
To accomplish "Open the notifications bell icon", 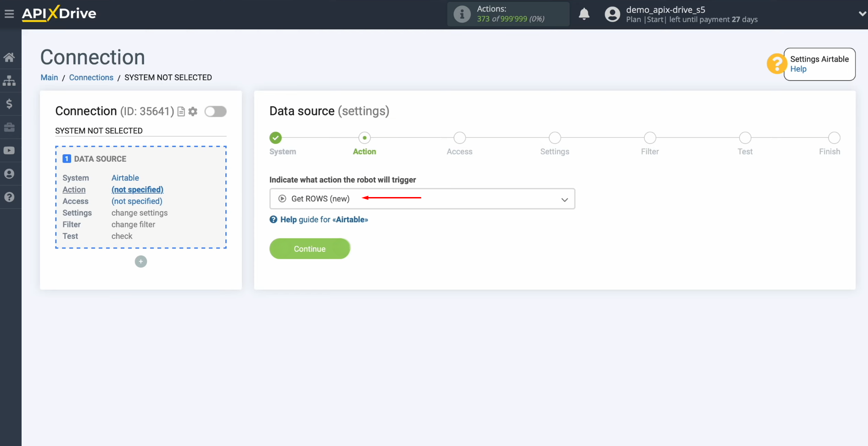I will (x=584, y=14).
